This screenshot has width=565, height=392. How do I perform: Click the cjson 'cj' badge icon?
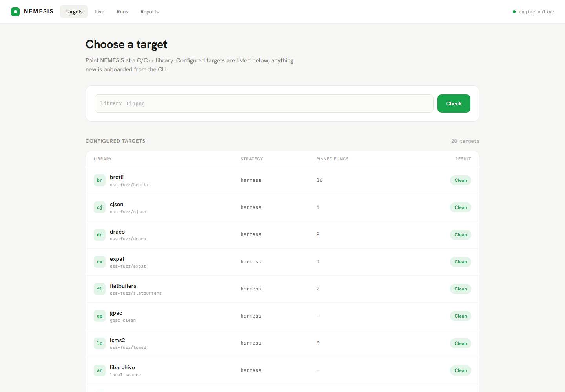(x=100, y=207)
